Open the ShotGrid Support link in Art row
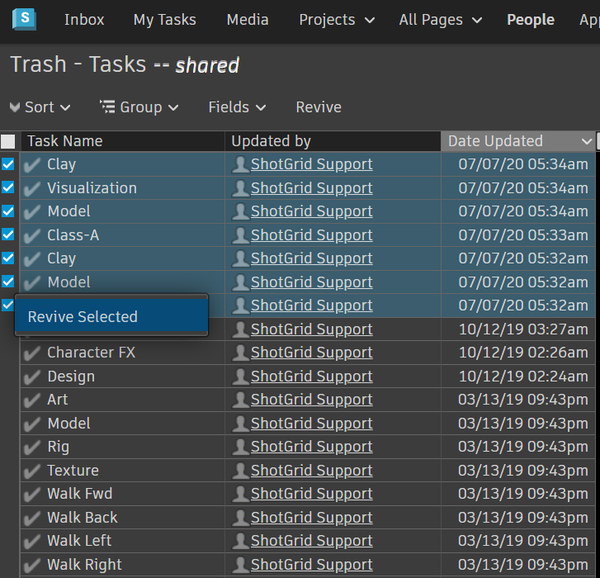The image size is (600, 578). (311, 400)
